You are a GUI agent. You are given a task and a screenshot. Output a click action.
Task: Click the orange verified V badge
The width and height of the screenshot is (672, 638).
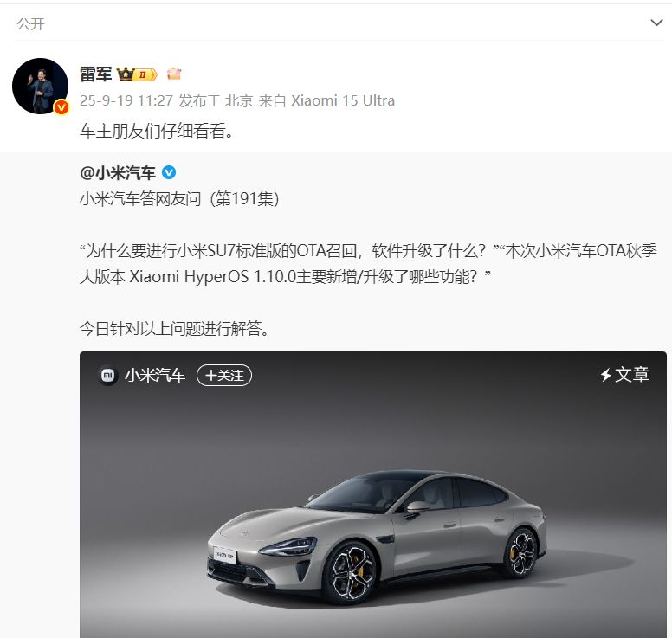(61, 107)
